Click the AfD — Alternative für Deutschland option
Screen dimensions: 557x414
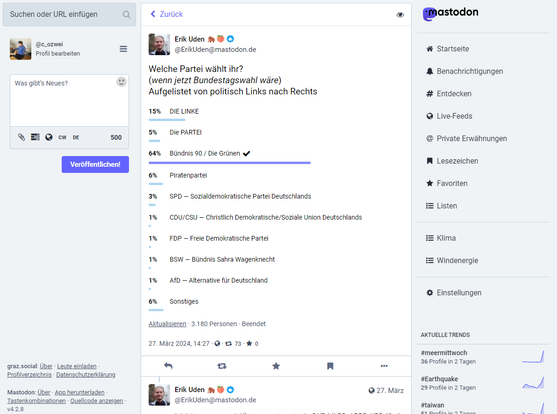(x=218, y=280)
